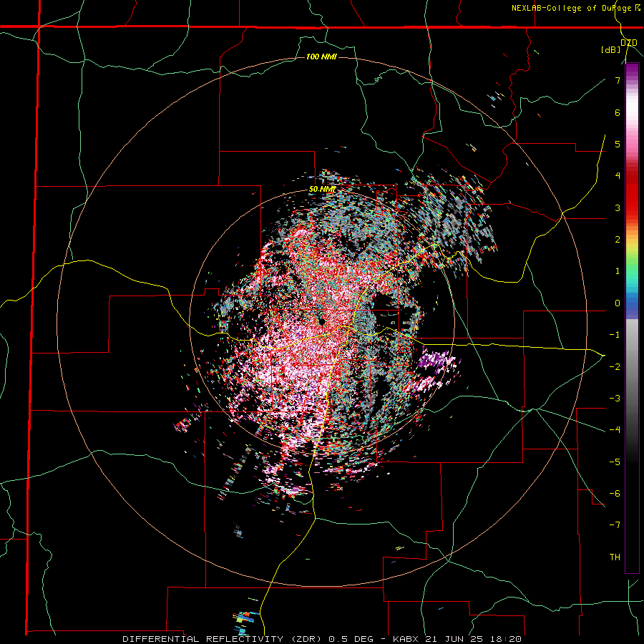Click the -7 value on color scale

(615, 525)
